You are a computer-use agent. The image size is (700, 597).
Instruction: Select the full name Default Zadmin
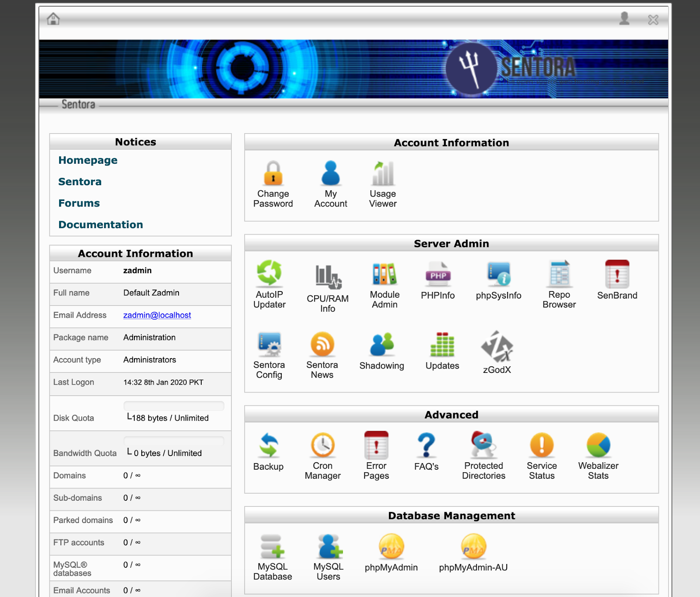click(x=151, y=293)
